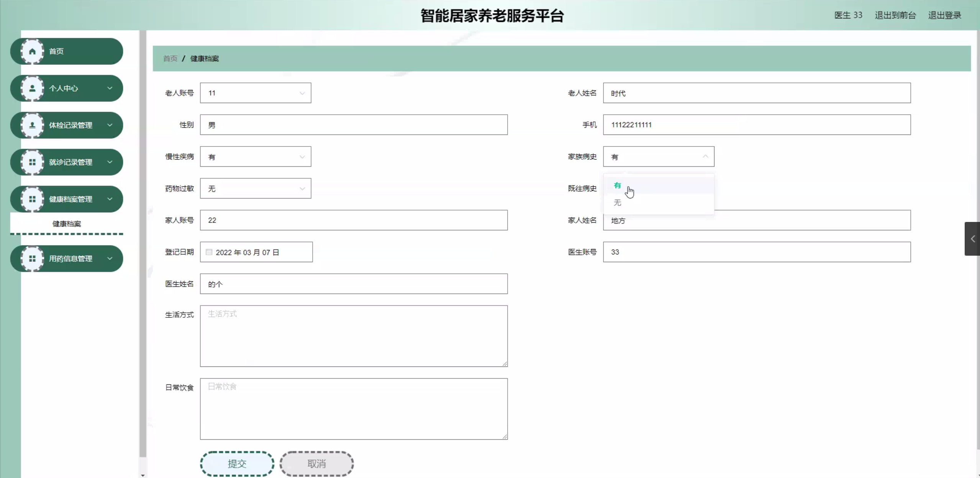Select 有 in the 家族病史 dropdown list
This screenshot has height=478, width=980.
pos(617,186)
